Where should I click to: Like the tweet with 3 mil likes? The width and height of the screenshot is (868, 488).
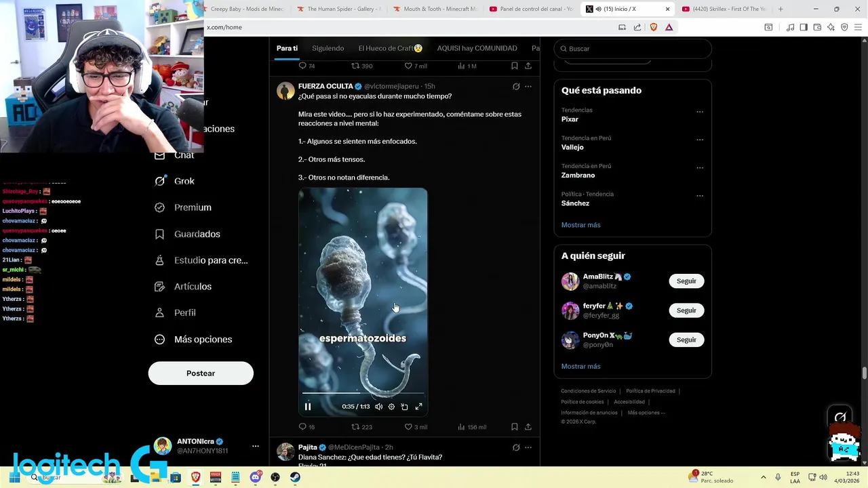(x=408, y=427)
